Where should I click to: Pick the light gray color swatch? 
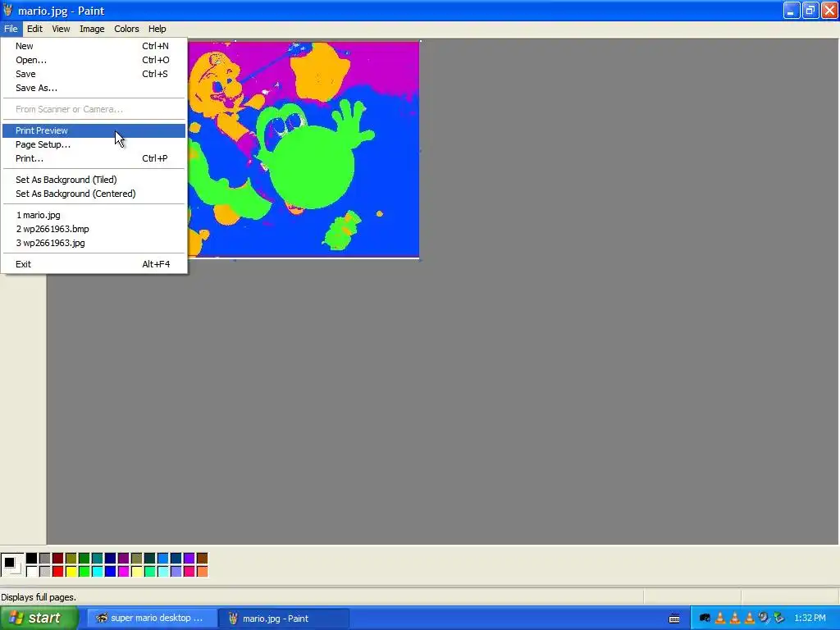coord(44,572)
